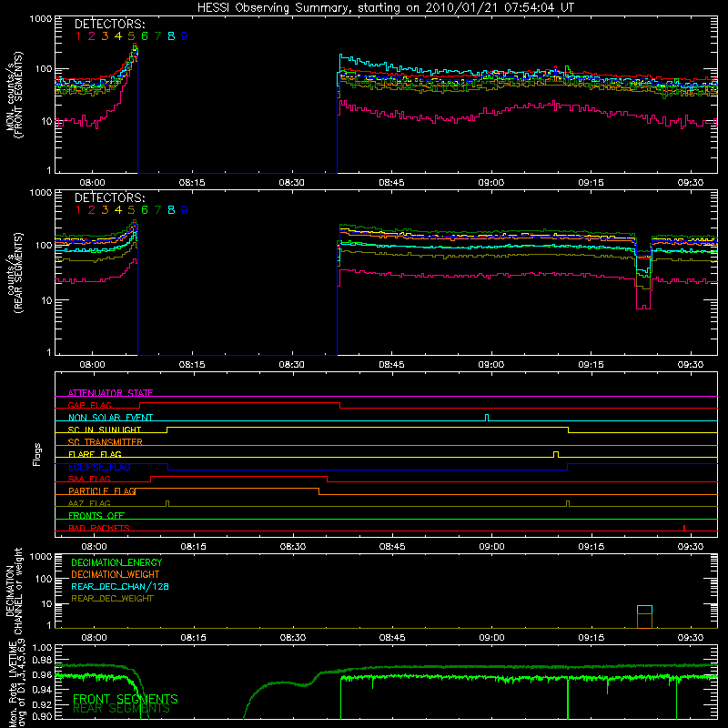This screenshot has height=728, width=728.
Task: Click the FLARE_FLAG pulse near 09:10
Action: coord(556,454)
